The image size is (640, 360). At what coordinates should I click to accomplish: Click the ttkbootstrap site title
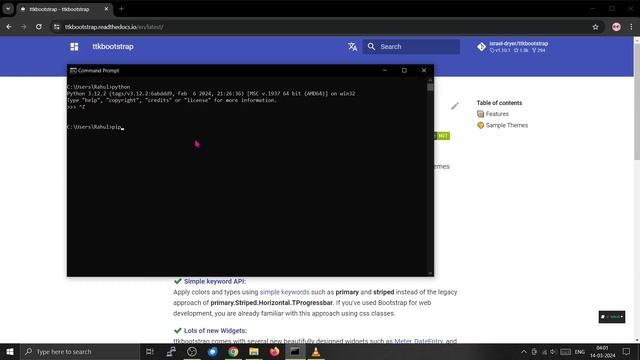click(x=113, y=47)
